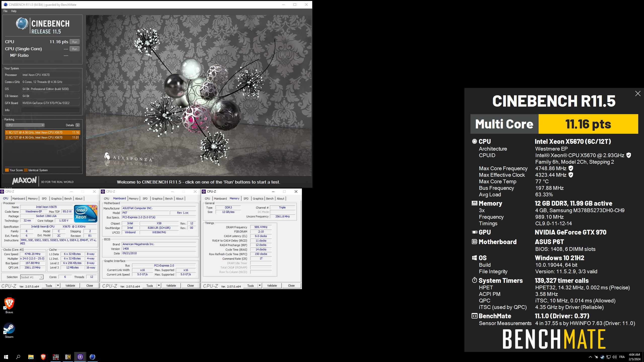Show hidden system tray icons chevron

coord(590,357)
